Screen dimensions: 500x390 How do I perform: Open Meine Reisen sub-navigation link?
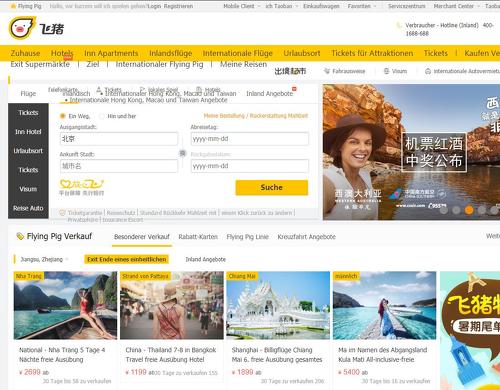point(243,64)
